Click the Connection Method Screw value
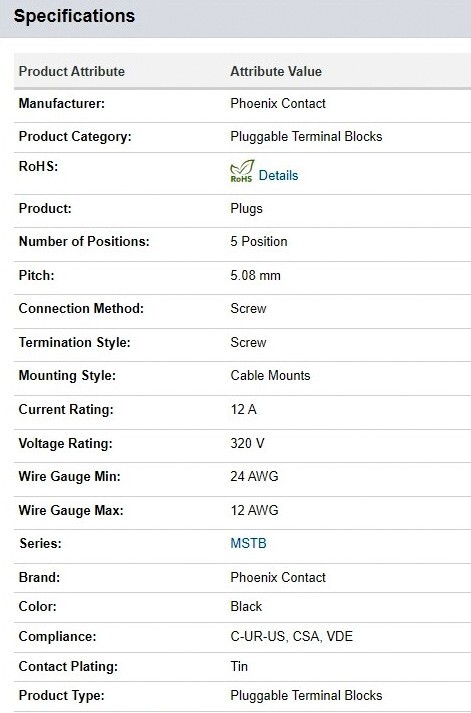The image size is (471, 713). click(x=248, y=309)
